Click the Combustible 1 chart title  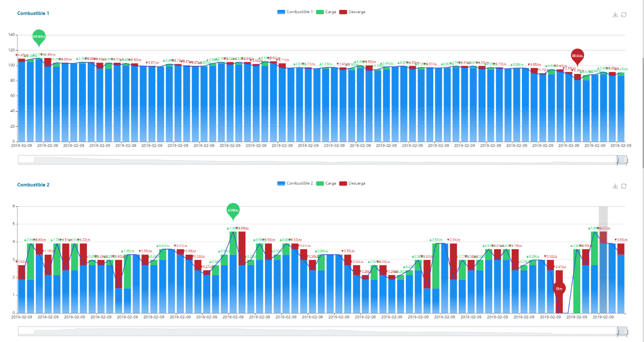pos(33,13)
